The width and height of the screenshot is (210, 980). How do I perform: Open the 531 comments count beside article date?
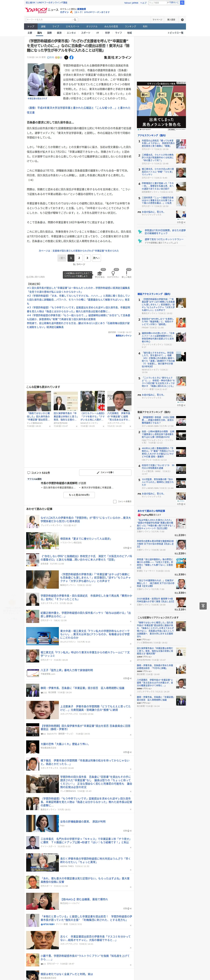(50, 57)
